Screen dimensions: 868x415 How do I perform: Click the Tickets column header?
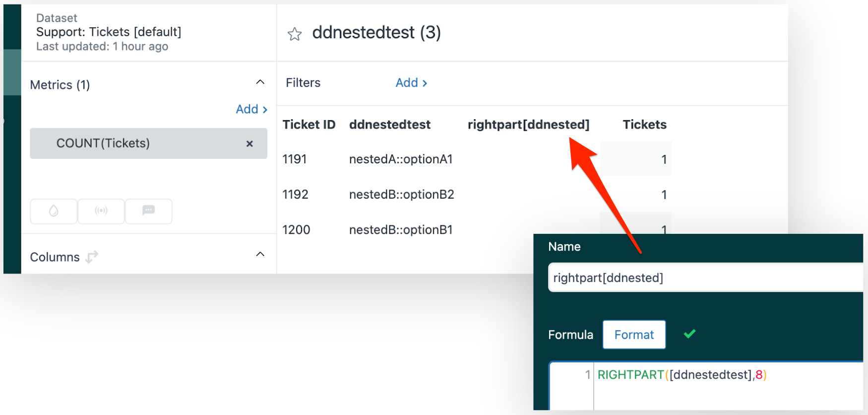point(644,125)
